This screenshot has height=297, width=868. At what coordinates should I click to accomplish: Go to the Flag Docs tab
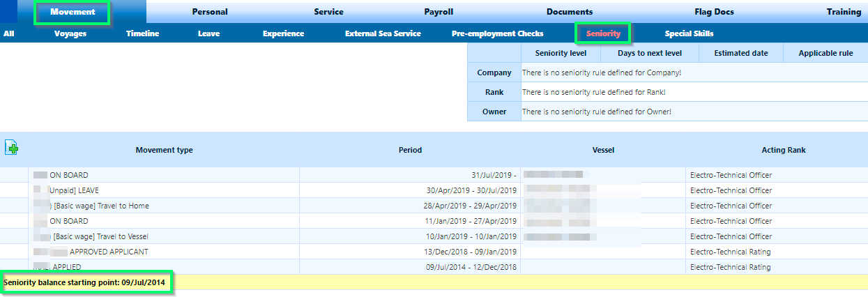714,12
